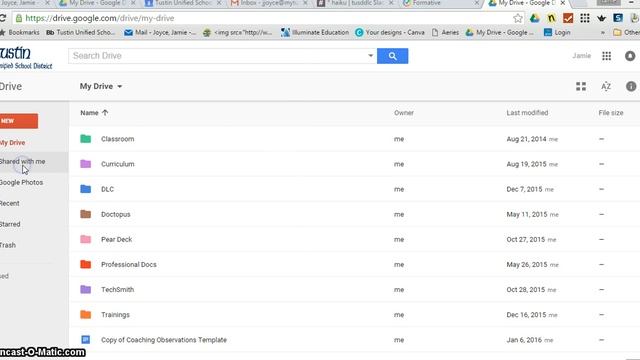This screenshot has height=360, width=640.
Task: Open the Mail - Joyce, Jamie bookmark
Action: coord(160,32)
